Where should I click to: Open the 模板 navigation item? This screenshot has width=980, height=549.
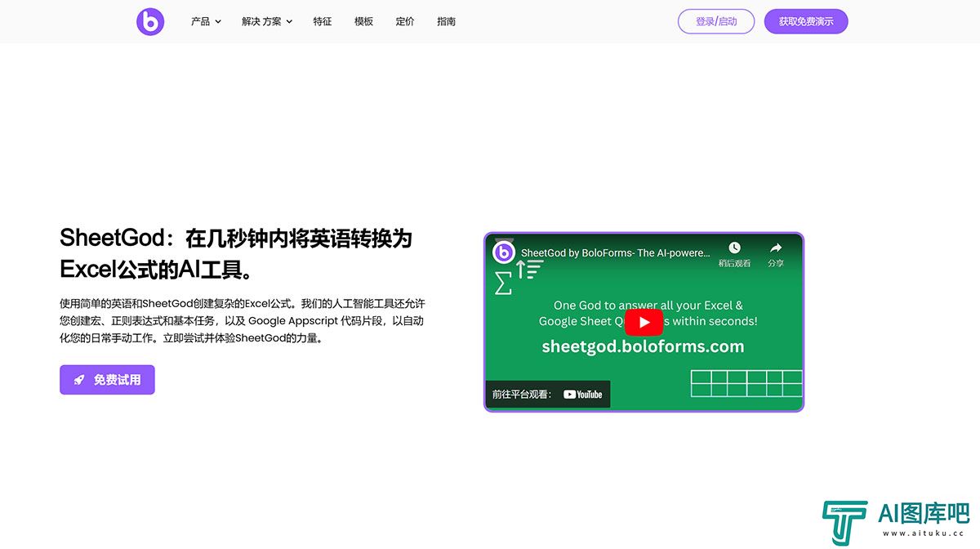pyautogui.click(x=363, y=21)
